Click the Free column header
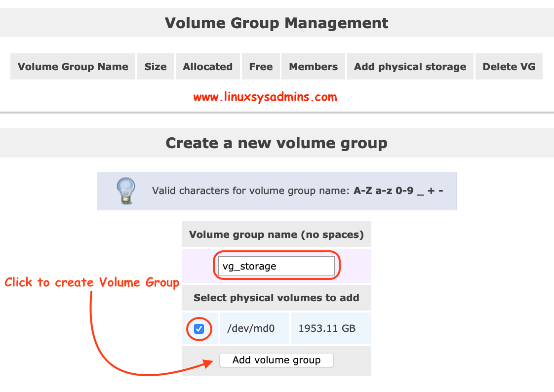 pos(261,66)
